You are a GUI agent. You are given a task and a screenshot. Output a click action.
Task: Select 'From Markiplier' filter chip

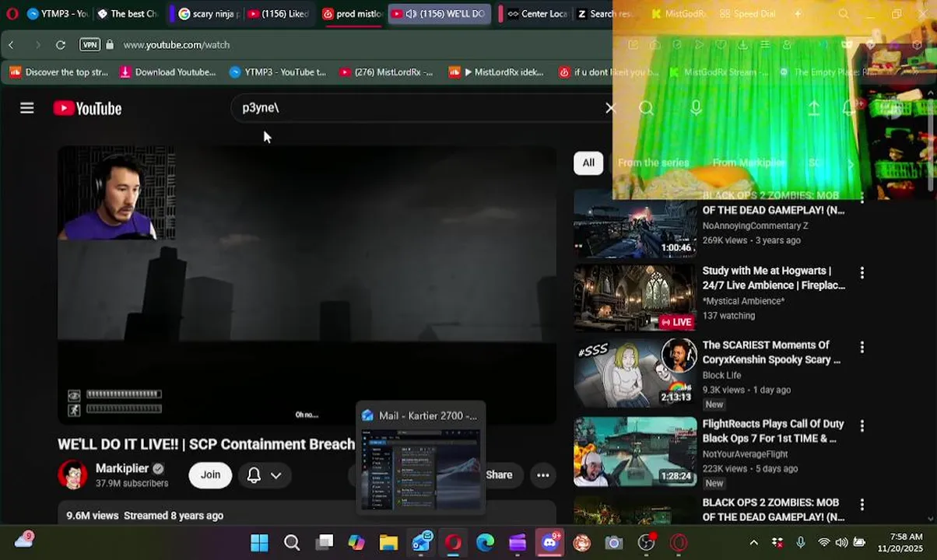click(749, 163)
